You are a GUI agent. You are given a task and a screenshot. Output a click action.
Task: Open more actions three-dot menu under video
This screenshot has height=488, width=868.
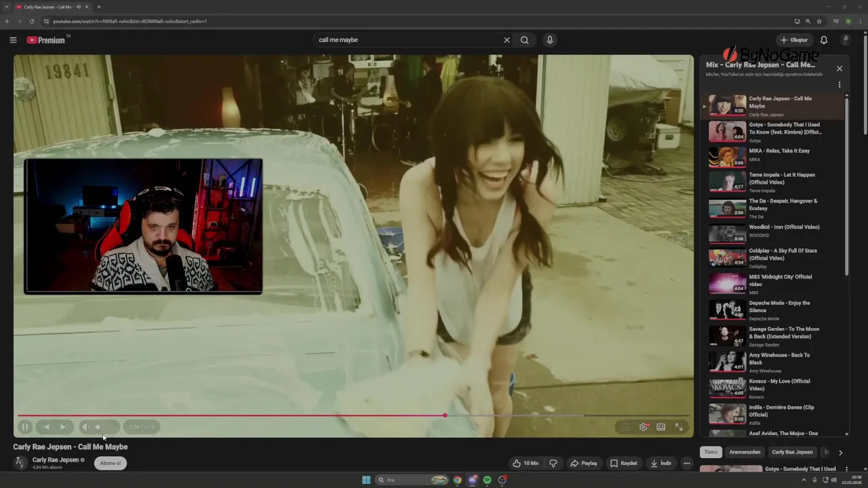click(687, 464)
